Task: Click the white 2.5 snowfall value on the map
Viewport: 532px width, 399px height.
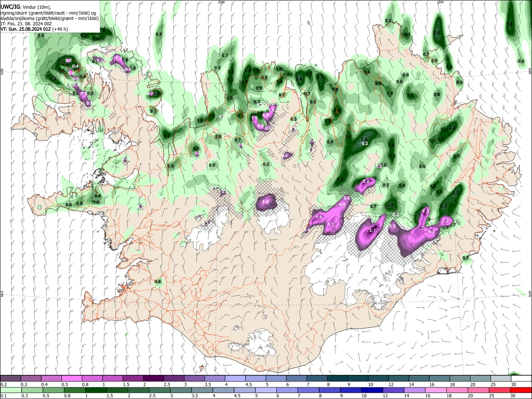Action: click(425, 211)
